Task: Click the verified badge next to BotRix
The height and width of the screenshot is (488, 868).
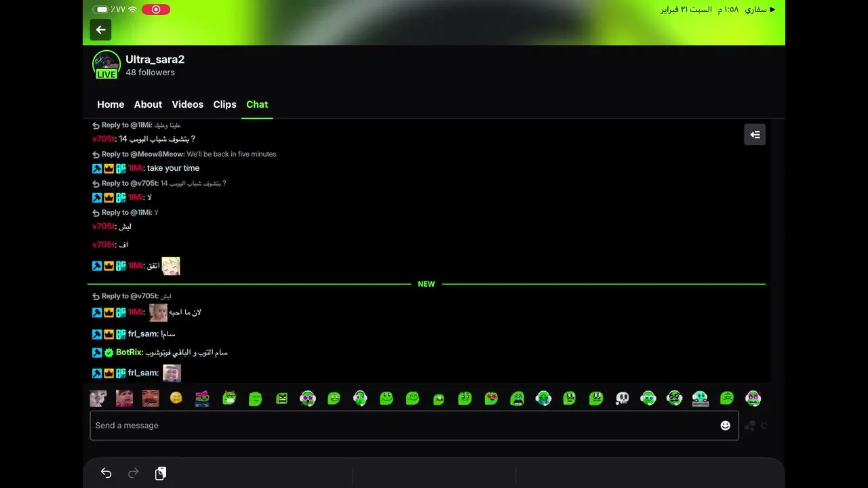Action: coord(108,353)
